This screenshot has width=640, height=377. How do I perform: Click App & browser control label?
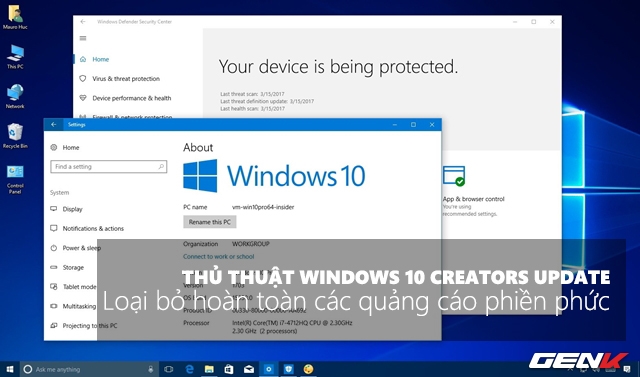click(x=473, y=199)
